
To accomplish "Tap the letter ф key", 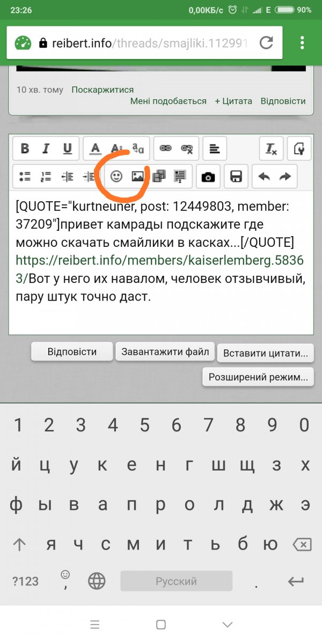I will tap(16, 506).
